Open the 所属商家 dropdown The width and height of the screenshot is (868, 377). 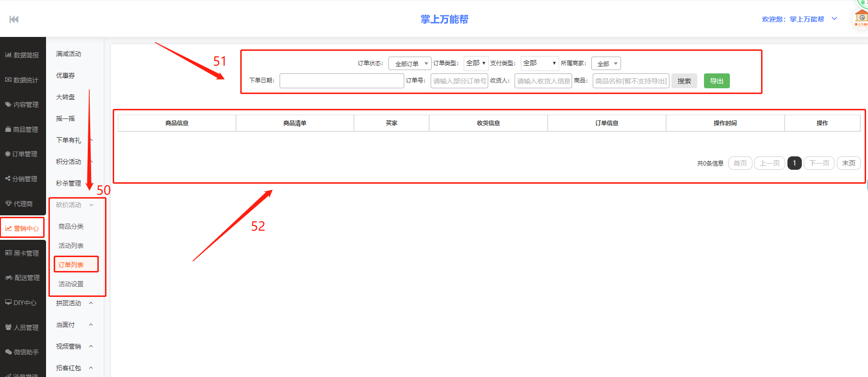[x=606, y=63]
